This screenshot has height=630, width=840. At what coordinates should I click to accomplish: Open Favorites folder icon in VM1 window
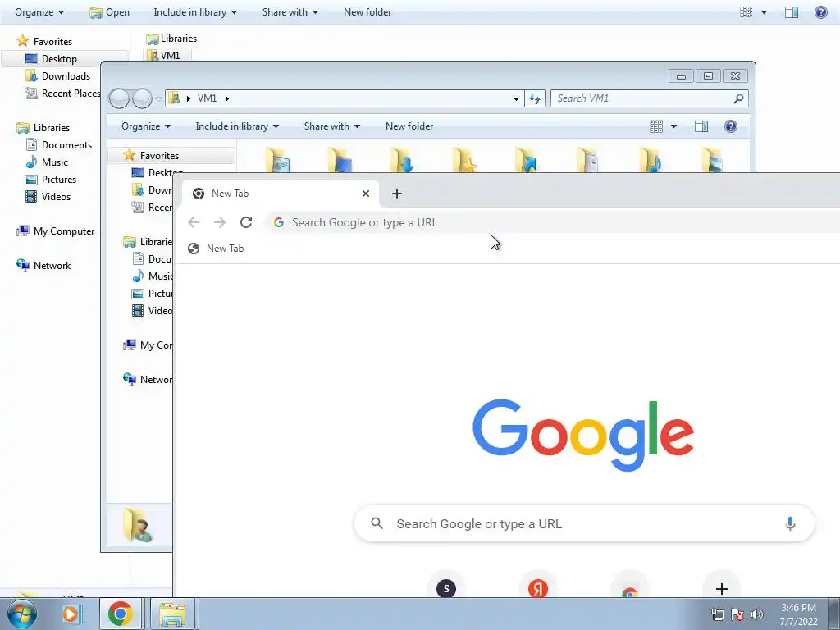pyautogui.click(x=466, y=160)
